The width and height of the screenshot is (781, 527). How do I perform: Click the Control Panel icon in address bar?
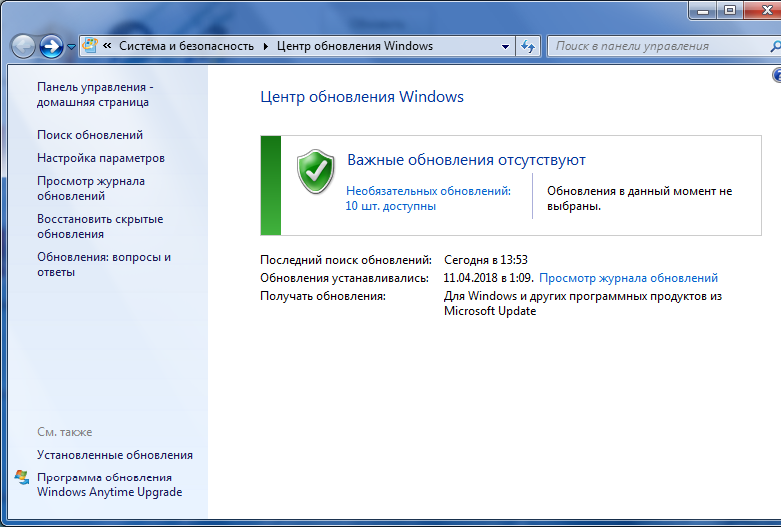coord(90,45)
